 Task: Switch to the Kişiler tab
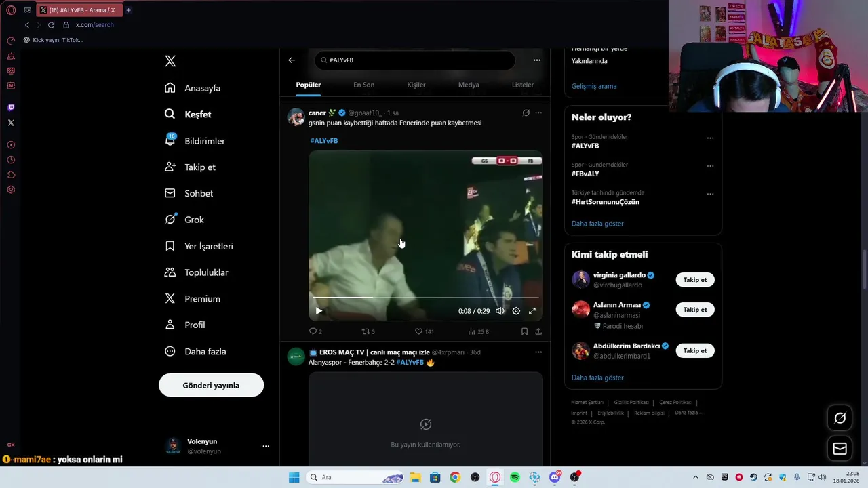(x=416, y=85)
